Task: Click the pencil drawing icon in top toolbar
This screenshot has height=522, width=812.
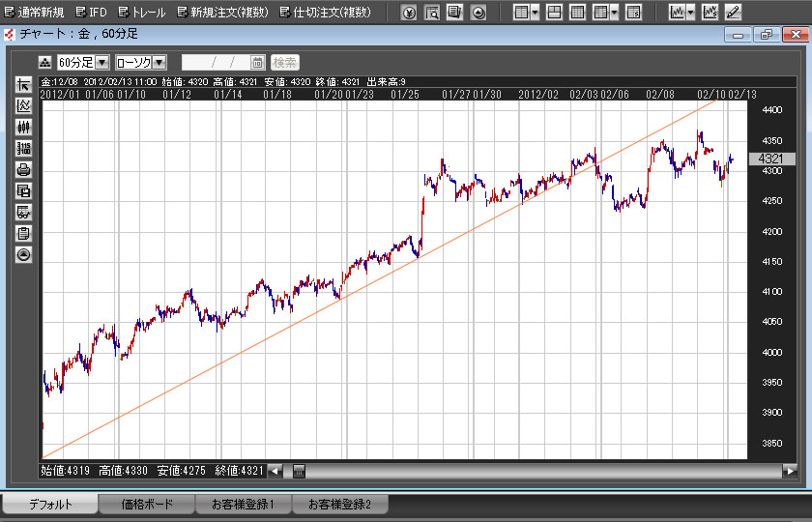Action: (733, 13)
